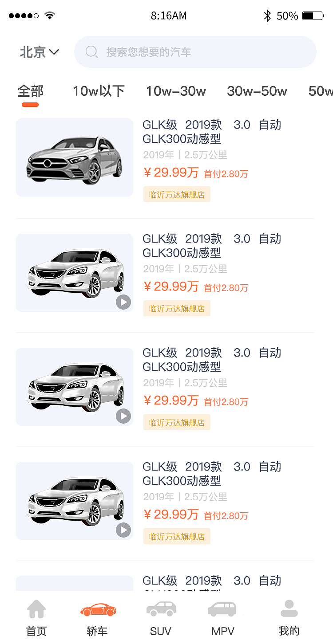Play video on fourth car listing
333x644 pixels.
coord(123,530)
